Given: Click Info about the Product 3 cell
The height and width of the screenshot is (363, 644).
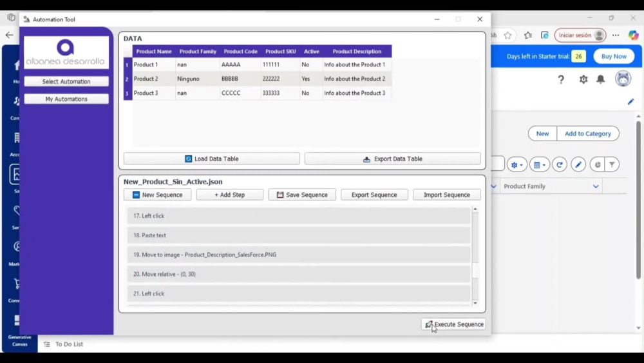Looking at the screenshot, I should coord(357,93).
